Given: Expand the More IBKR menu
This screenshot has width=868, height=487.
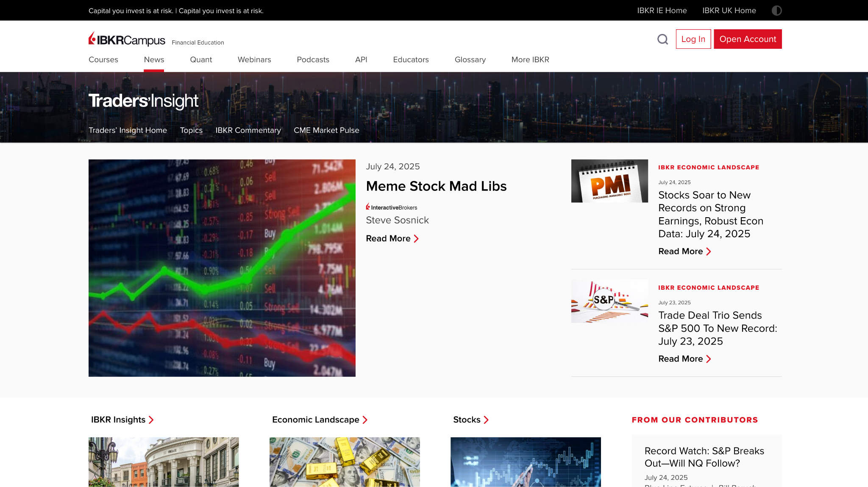Looking at the screenshot, I should point(530,60).
